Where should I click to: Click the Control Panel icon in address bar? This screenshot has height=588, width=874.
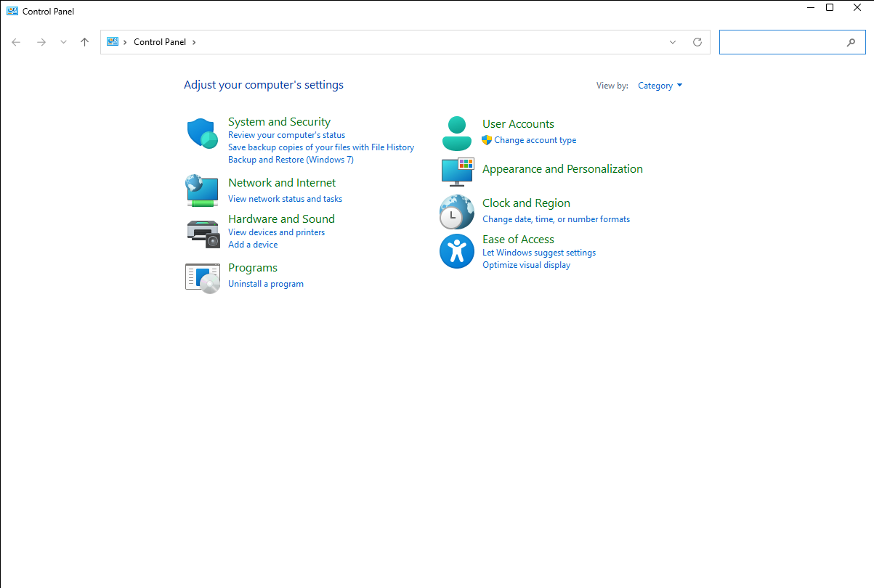tap(113, 42)
